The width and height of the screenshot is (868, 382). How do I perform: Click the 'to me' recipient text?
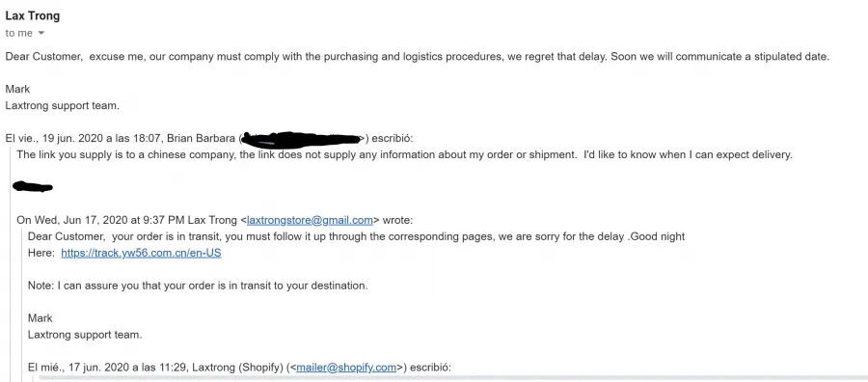[19, 33]
